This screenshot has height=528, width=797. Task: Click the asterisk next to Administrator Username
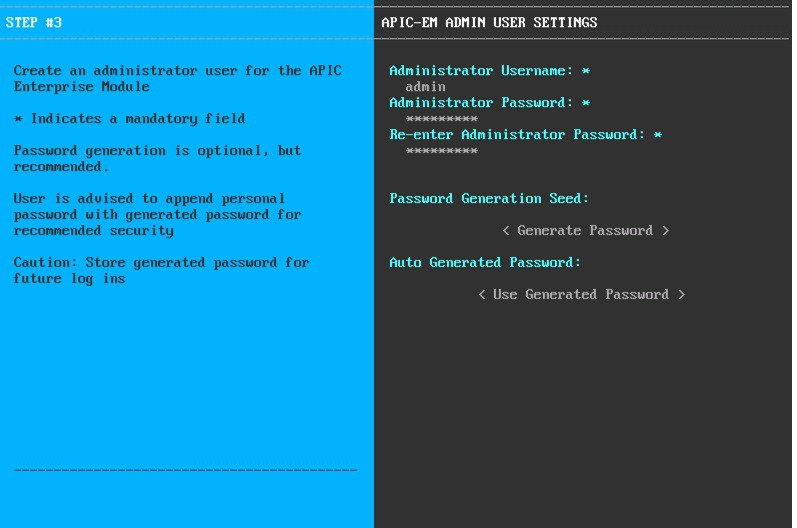pos(586,71)
